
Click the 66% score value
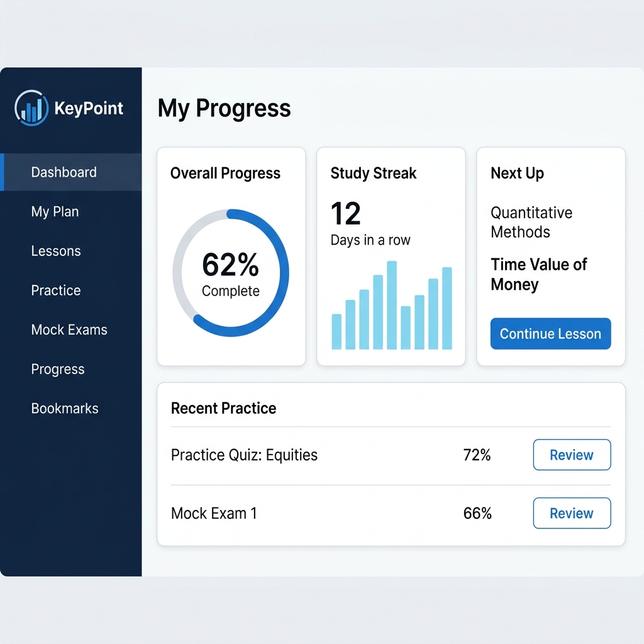pyautogui.click(x=477, y=513)
